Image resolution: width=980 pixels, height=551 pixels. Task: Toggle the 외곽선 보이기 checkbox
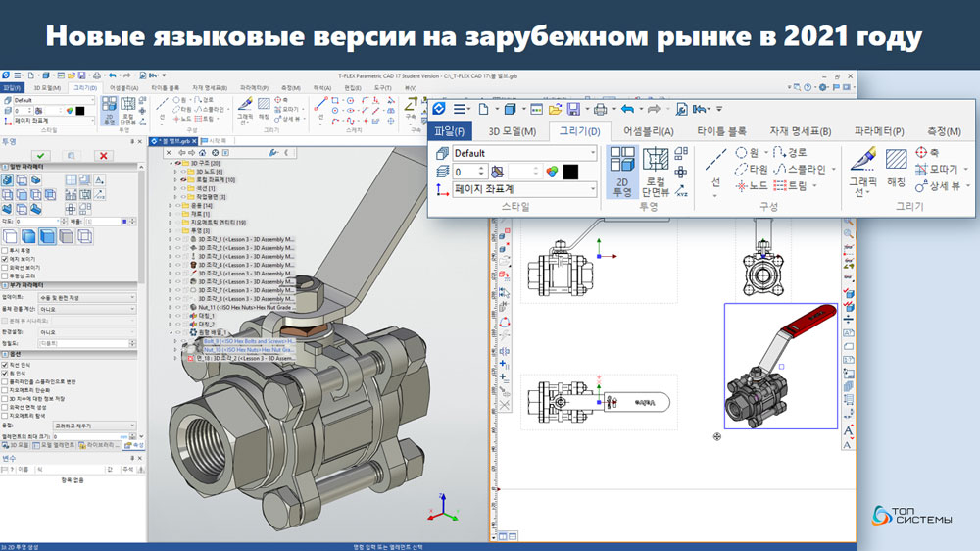tap(5, 267)
